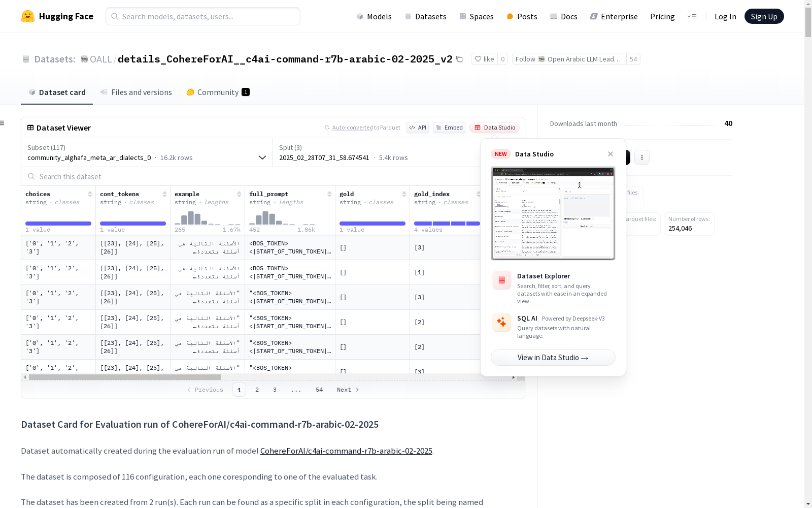Focus the main search models field
812x508 pixels.
tap(203, 16)
